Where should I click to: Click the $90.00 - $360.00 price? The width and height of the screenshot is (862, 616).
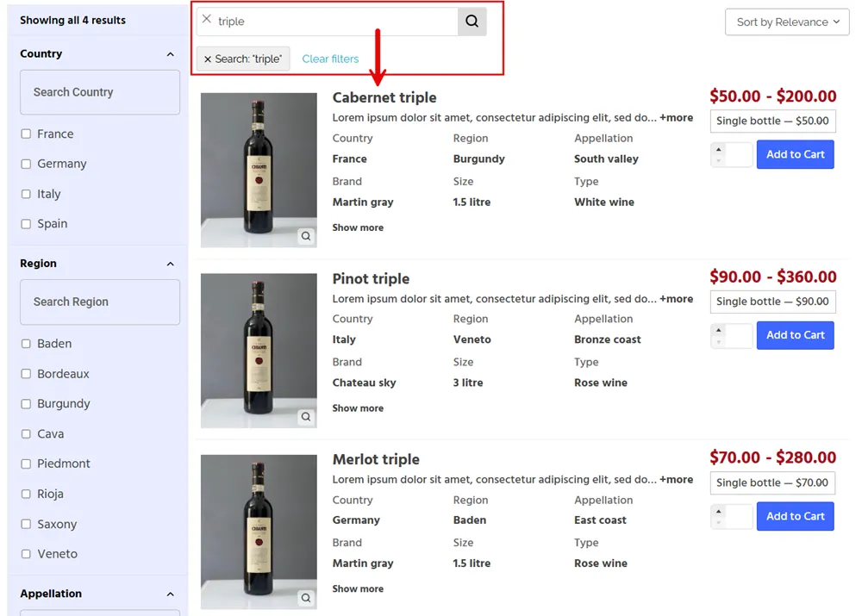(772, 277)
